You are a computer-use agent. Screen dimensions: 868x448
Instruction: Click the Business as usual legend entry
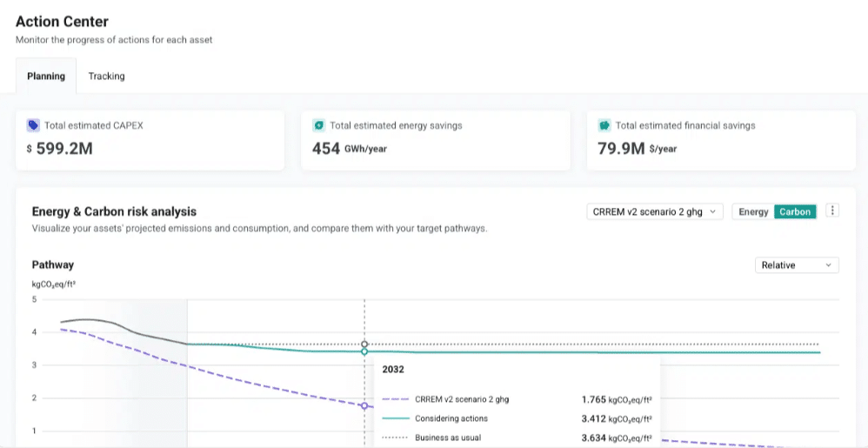431,438
